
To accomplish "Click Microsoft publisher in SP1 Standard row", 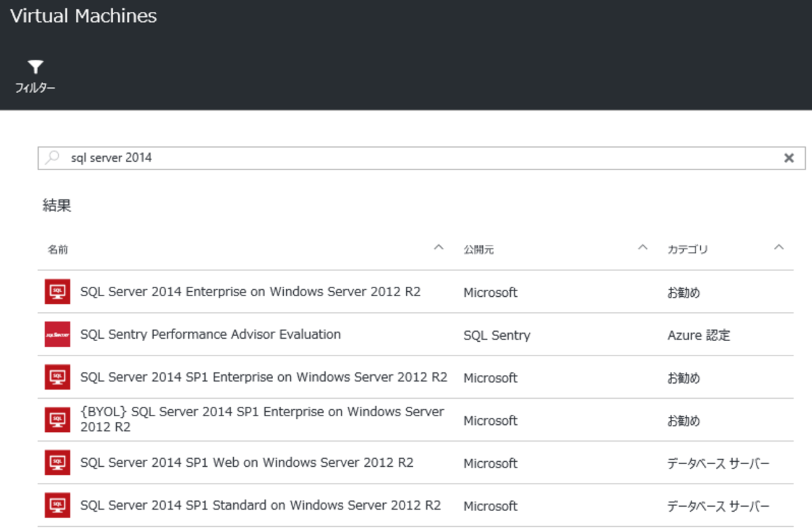I will pos(491,506).
